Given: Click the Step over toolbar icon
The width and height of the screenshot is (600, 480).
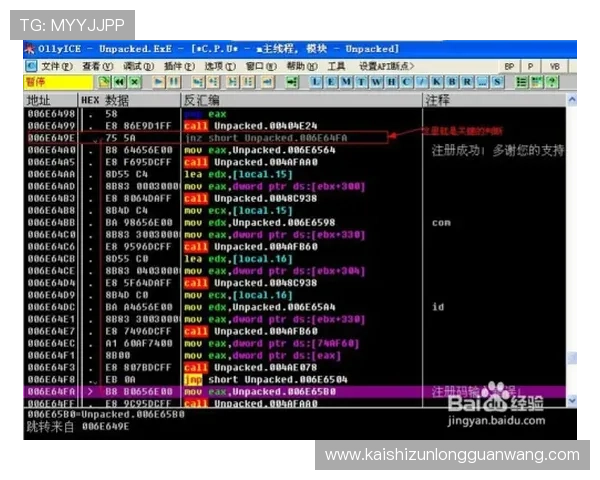Looking at the screenshot, I should (213, 82).
